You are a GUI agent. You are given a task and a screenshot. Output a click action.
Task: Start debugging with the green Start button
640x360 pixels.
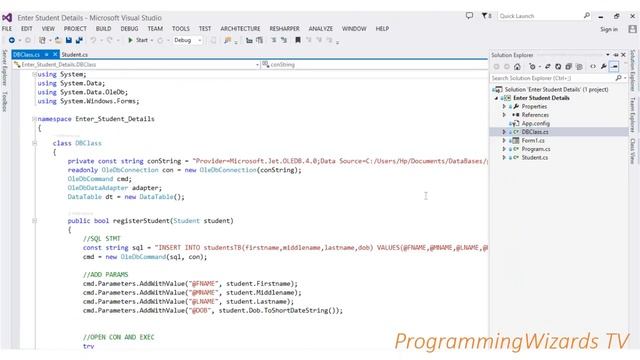click(138, 40)
